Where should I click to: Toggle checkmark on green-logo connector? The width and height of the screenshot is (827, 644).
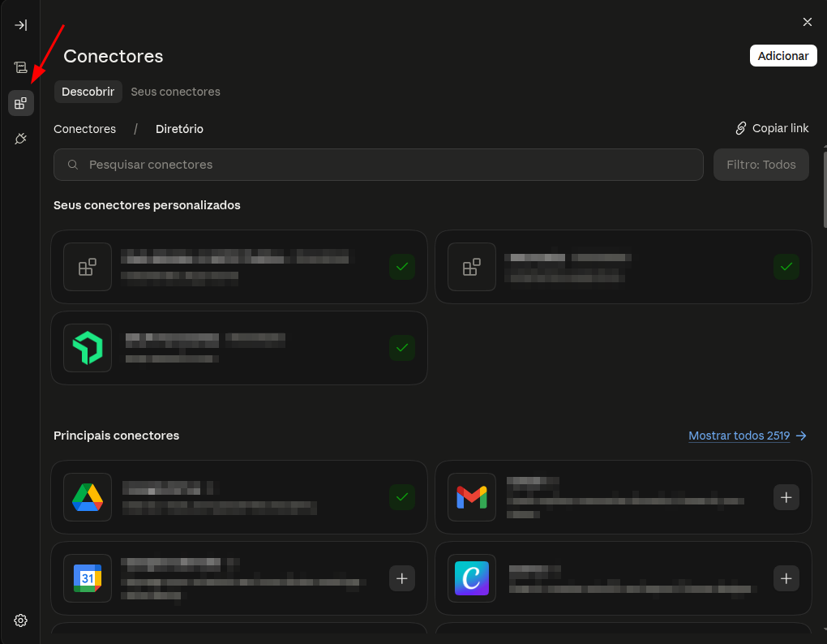tap(402, 348)
